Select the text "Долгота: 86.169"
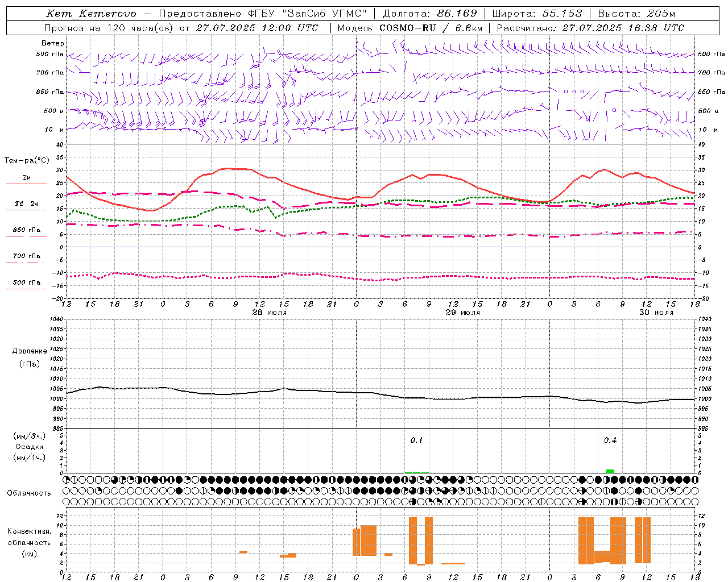Viewport: 728px width, 582px height. point(430,14)
